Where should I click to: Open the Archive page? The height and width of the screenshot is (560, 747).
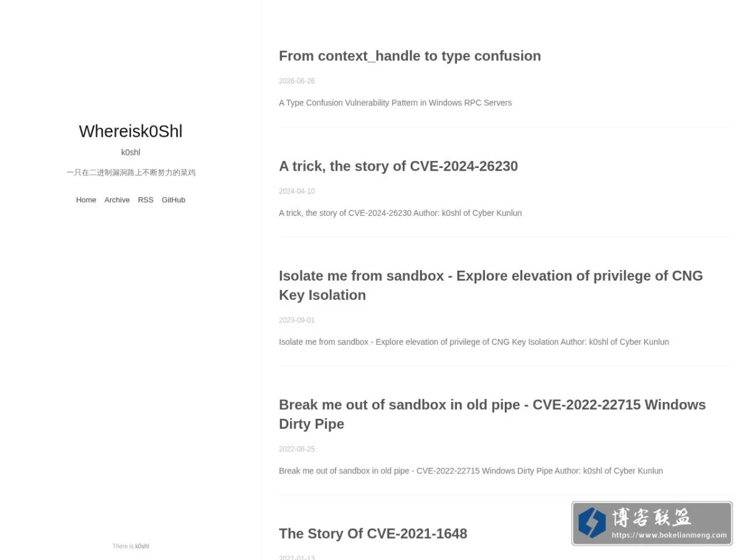click(x=117, y=200)
